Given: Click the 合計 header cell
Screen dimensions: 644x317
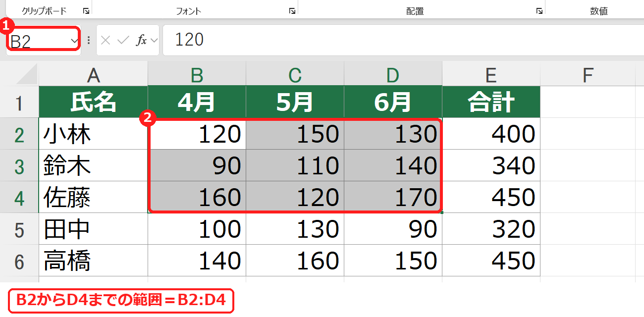Looking at the screenshot, I should [491, 102].
